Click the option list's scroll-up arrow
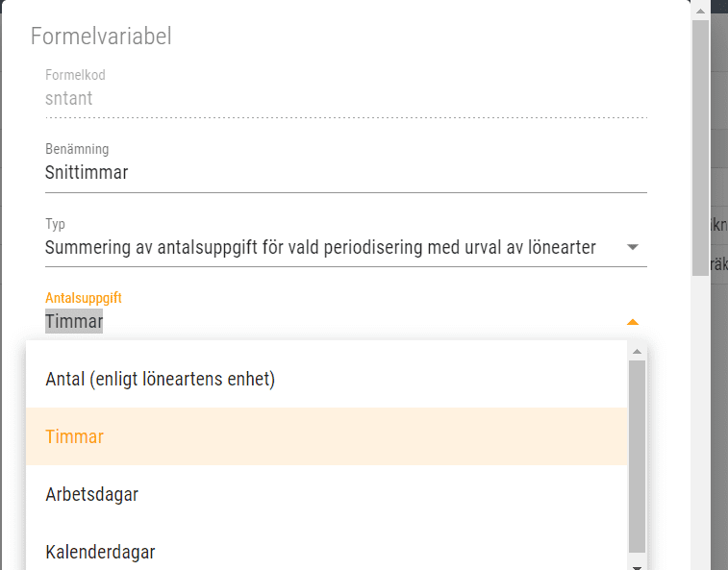The width and height of the screenshot is (728, 570). click(637, 352)
